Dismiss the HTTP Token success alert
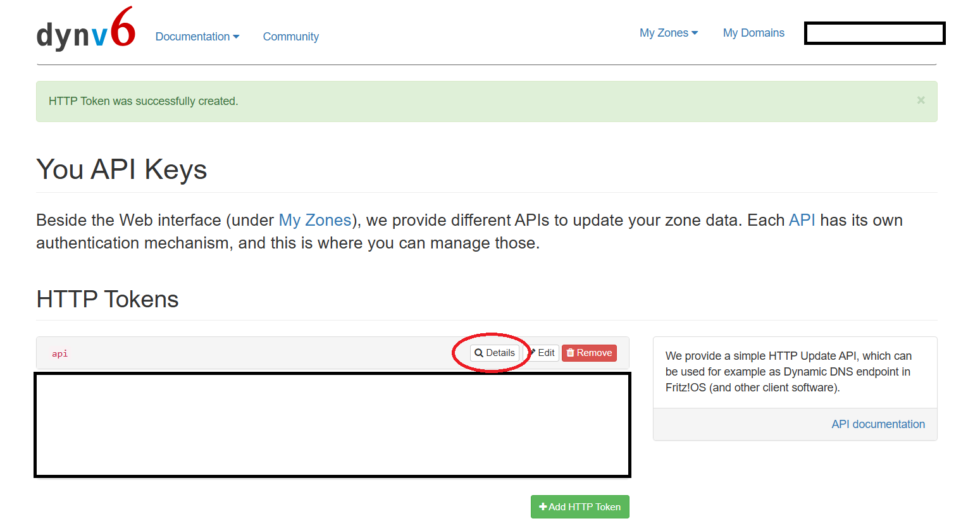 point(921,101)
